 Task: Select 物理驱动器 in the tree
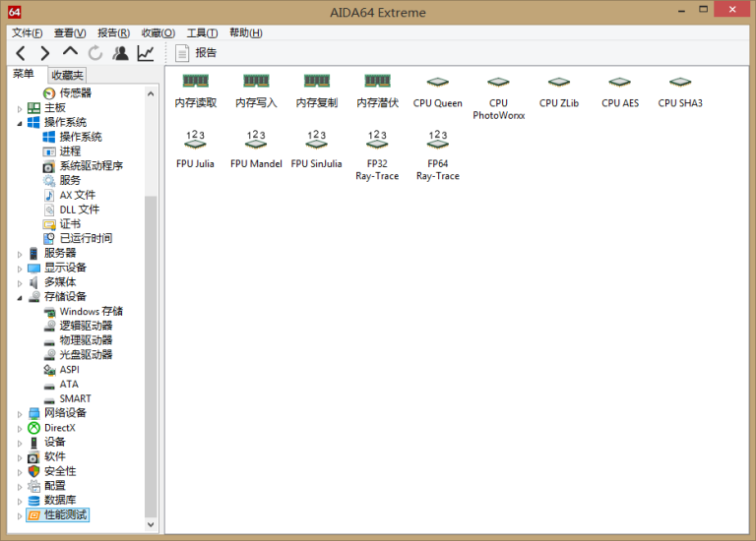click(x=78, y=340)
